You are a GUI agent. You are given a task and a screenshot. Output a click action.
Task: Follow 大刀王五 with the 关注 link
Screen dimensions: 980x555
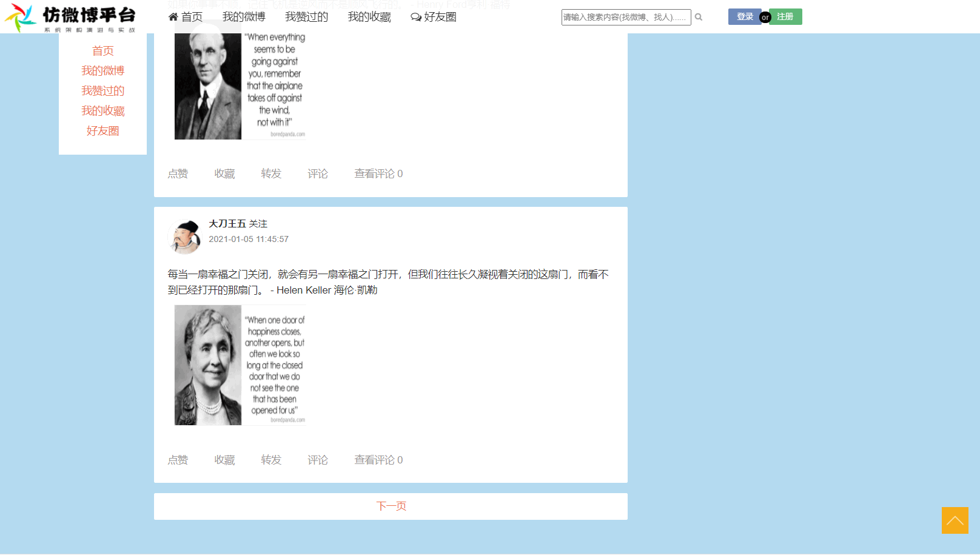click(x=258, y=224)
